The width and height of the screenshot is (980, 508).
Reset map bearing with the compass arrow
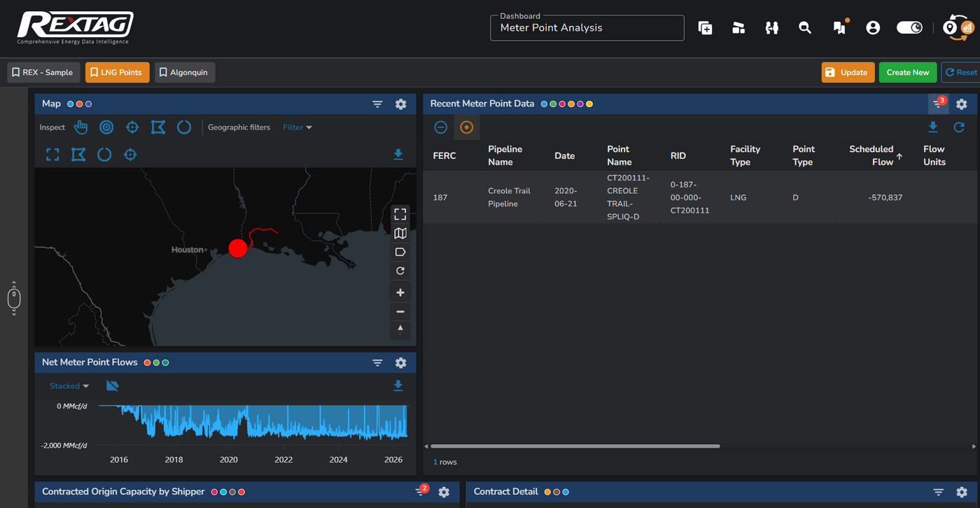tap(400, 329)
